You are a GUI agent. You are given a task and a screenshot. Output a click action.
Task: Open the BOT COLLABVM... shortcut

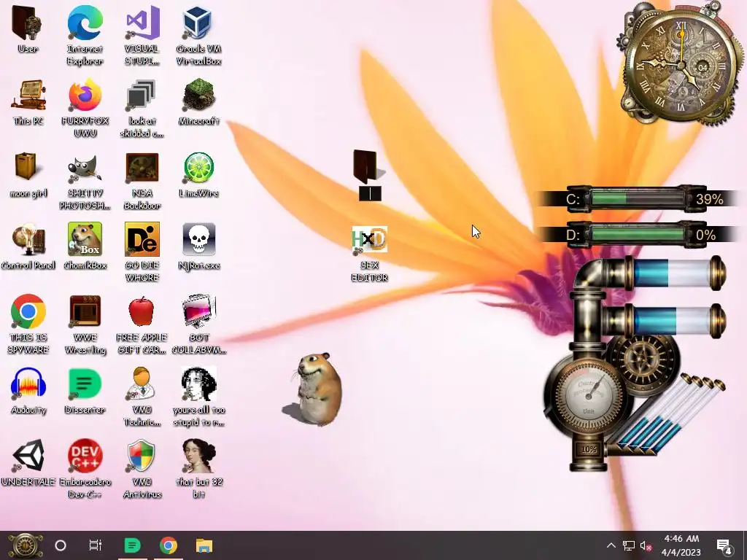coord(198,311)
